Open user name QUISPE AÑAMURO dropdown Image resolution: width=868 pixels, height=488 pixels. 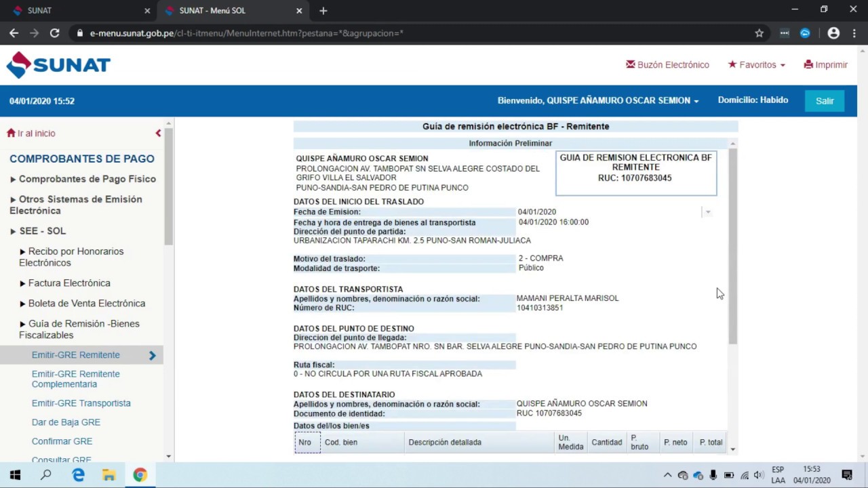click(598, 100)
